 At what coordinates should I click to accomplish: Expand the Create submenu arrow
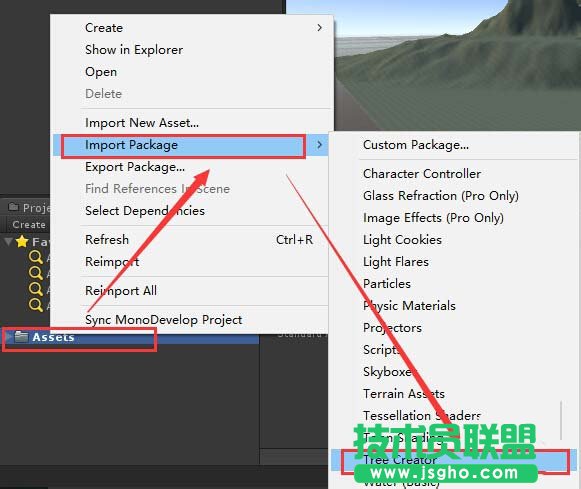319,28
